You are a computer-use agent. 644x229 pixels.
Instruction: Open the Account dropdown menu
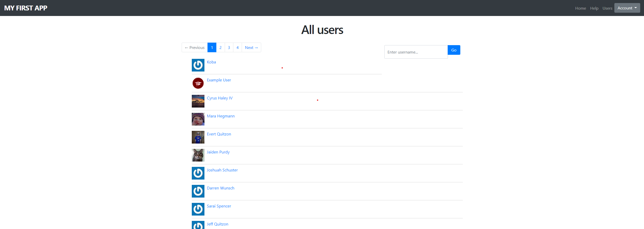click(627, 8)
